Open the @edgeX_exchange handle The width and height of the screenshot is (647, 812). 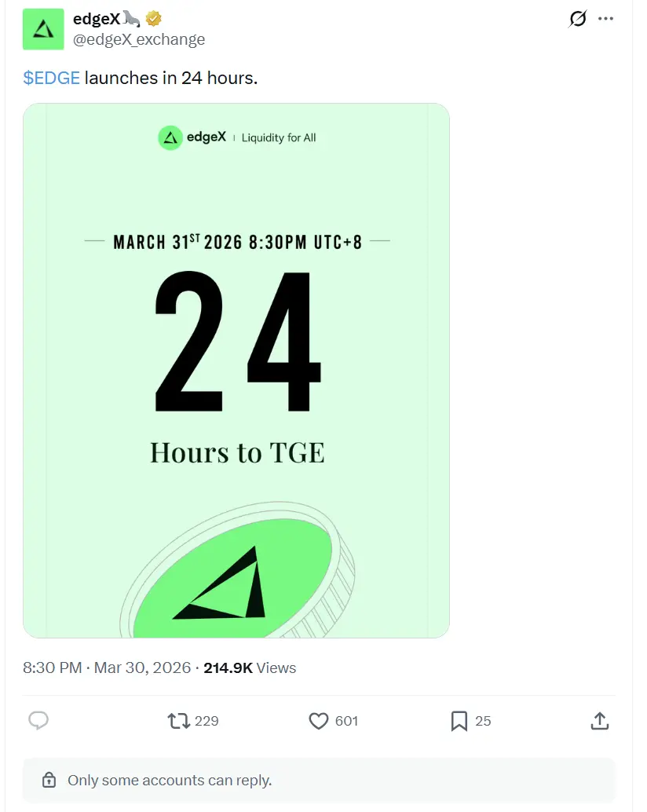pos(139,39)
